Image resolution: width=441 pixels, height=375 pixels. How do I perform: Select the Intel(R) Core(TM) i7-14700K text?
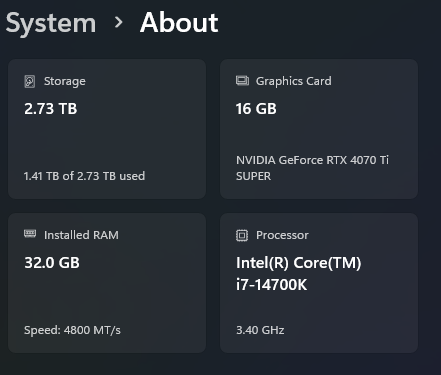tap(299, 274)
